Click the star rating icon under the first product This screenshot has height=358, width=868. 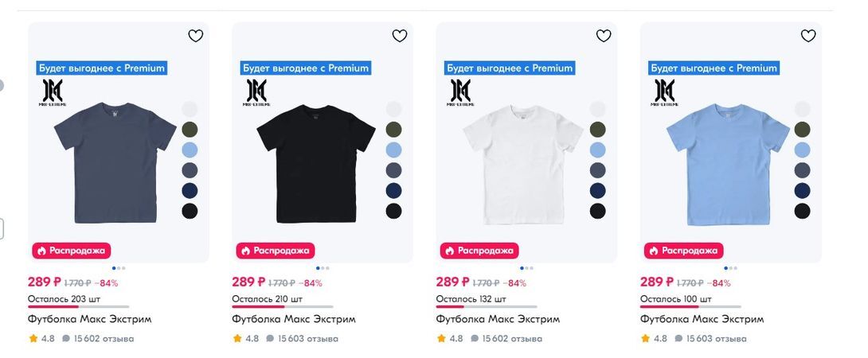(33, 338)
